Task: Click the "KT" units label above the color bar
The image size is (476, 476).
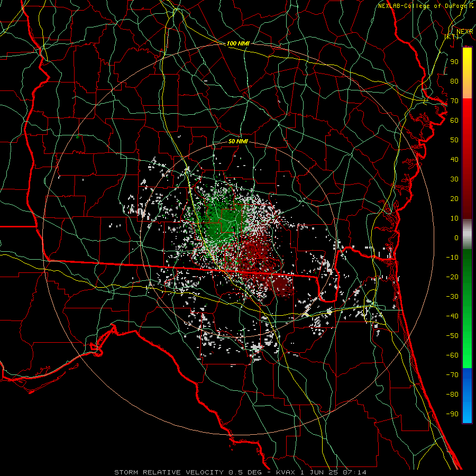Action: coord(451,36)
